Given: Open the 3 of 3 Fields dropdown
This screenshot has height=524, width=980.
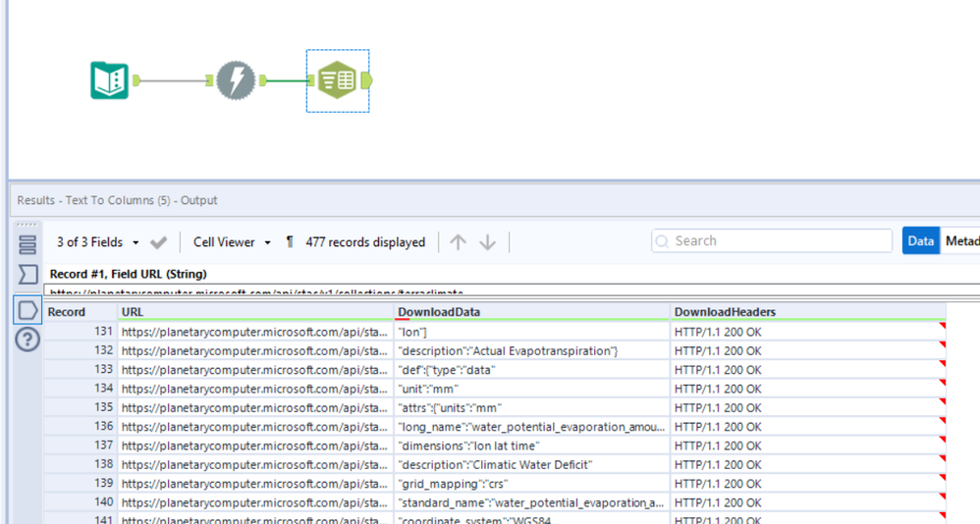Looking at the screenshot, I should (97, 242).
